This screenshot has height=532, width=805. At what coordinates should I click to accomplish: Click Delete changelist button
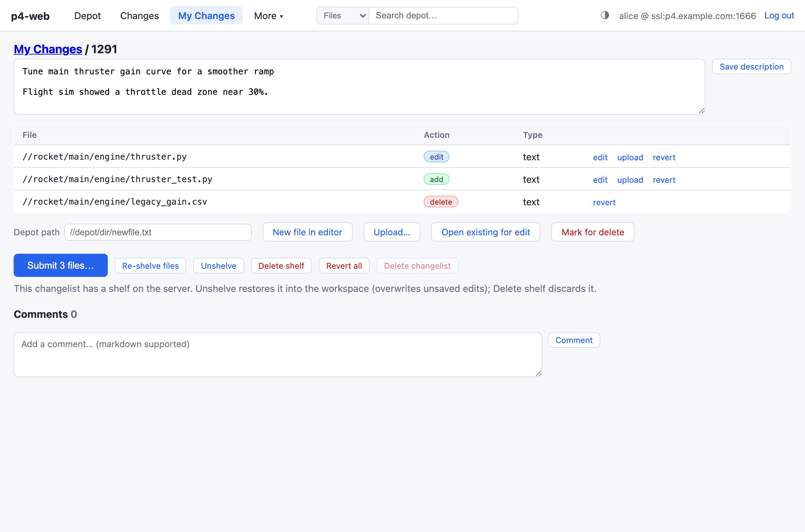pyautogui.click(x=417, y=266)
